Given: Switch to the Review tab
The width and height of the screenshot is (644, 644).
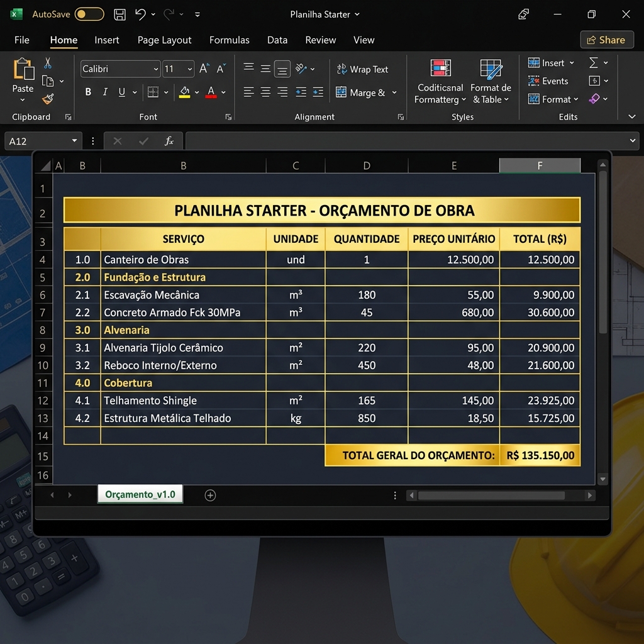Looking at the screenshot, I should pos(320,40).
